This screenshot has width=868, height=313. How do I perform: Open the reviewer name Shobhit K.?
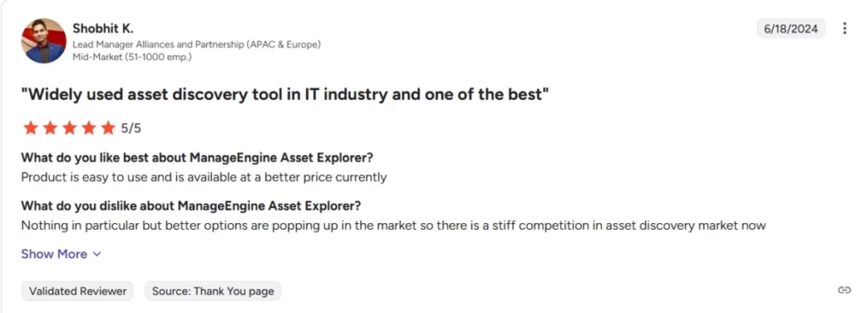click(103, 28)
